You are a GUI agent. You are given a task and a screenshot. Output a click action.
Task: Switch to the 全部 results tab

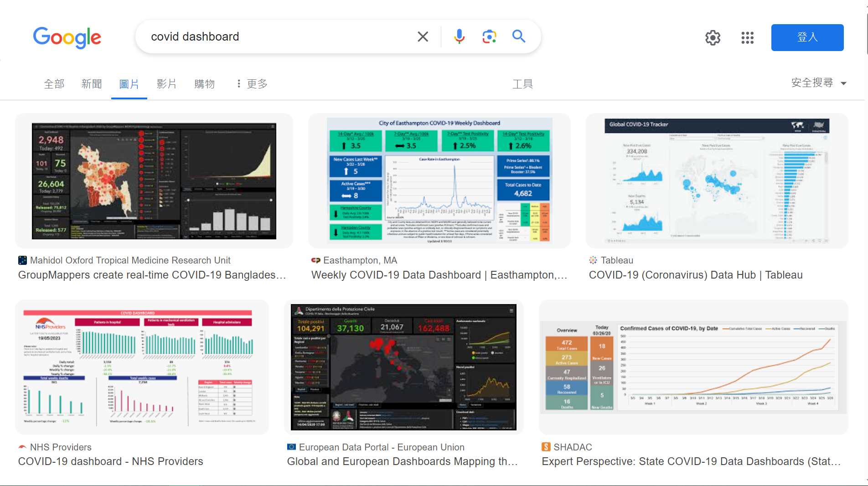coord(54,84)
